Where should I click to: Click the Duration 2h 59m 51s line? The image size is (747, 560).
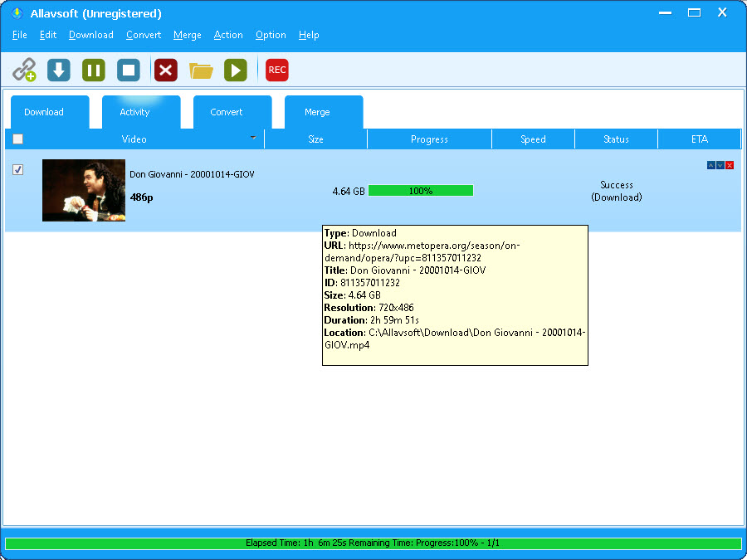coord(371,320)
